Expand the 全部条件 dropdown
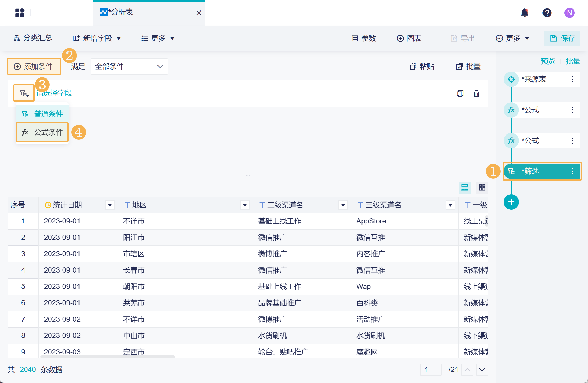 coord(129,66)
